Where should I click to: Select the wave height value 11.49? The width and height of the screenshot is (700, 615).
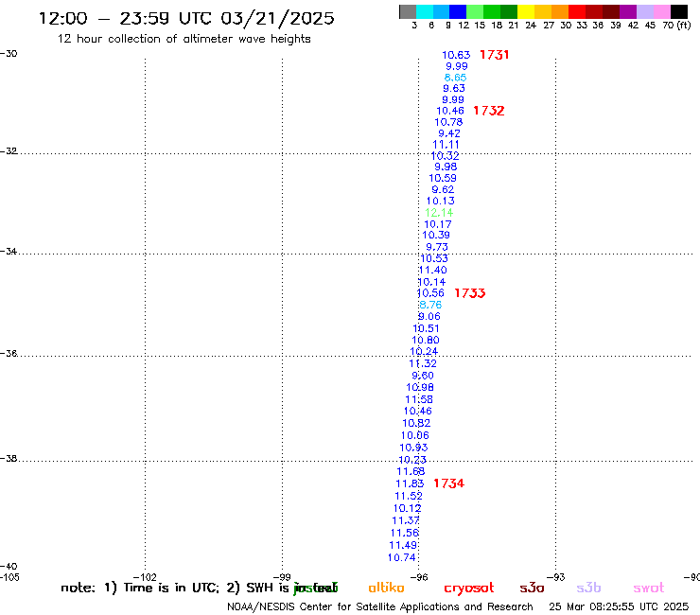click(x=403, y=545)
